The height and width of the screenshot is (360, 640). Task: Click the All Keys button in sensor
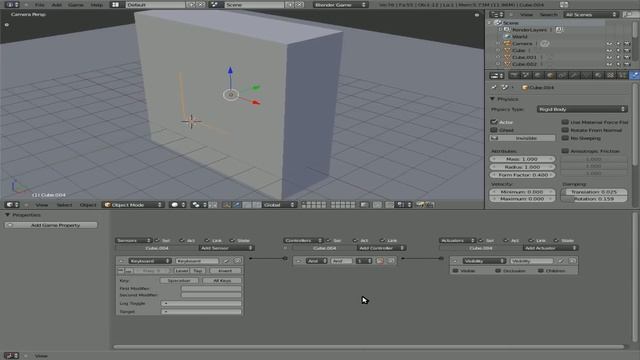click(x=222, y=280)
